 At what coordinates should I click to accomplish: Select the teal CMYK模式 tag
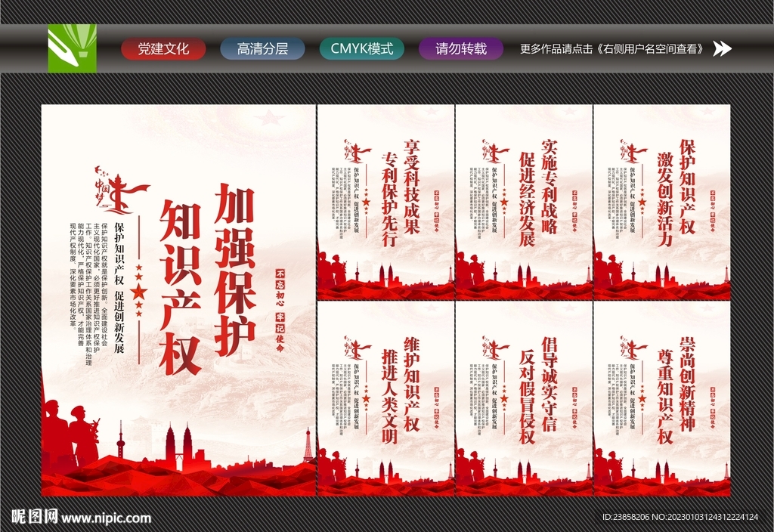pyautogui.click(x=362, y=48)
